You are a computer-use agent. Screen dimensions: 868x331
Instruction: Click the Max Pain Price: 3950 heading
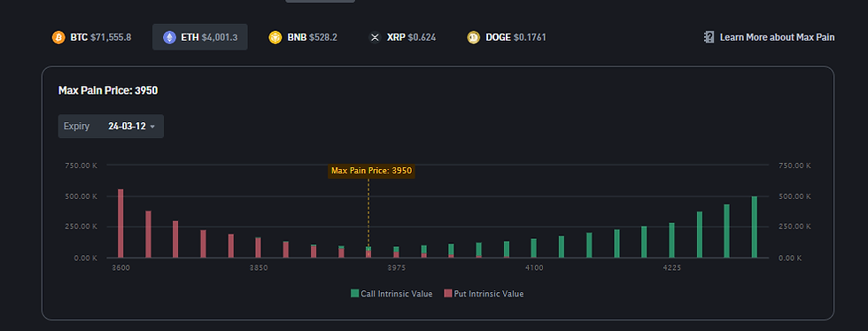(x=108, y=90)
